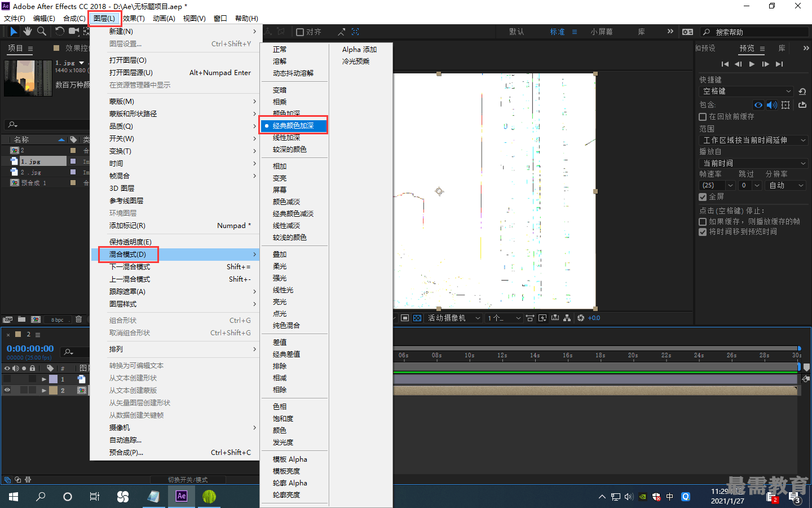This screenshot has width=812, height=508.
Task: Toggle include video eye icon in preview
Action: (758, 105)
